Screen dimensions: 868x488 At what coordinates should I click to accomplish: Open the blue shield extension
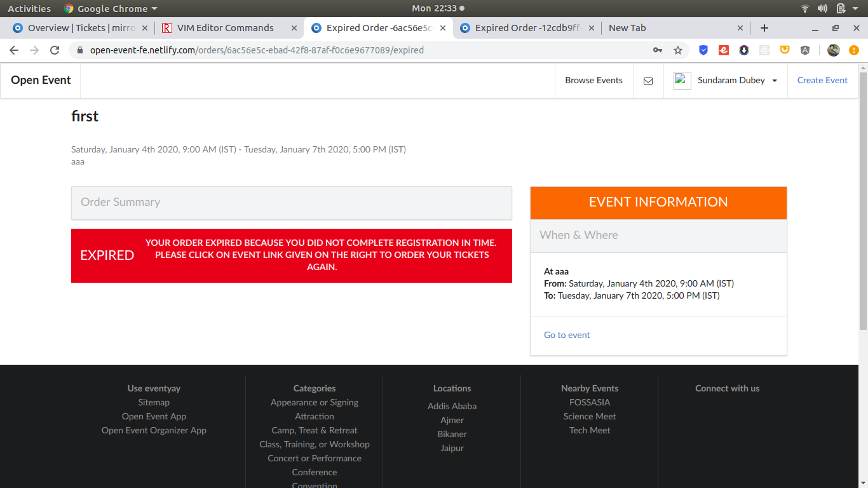click(x=703, y=50)
